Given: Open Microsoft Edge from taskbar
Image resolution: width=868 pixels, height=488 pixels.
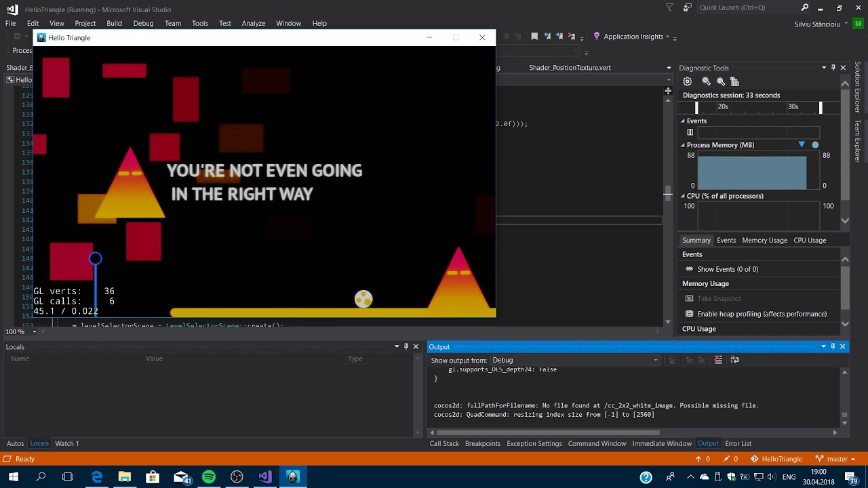Looking at the screenshot, I should coord(97,477).
